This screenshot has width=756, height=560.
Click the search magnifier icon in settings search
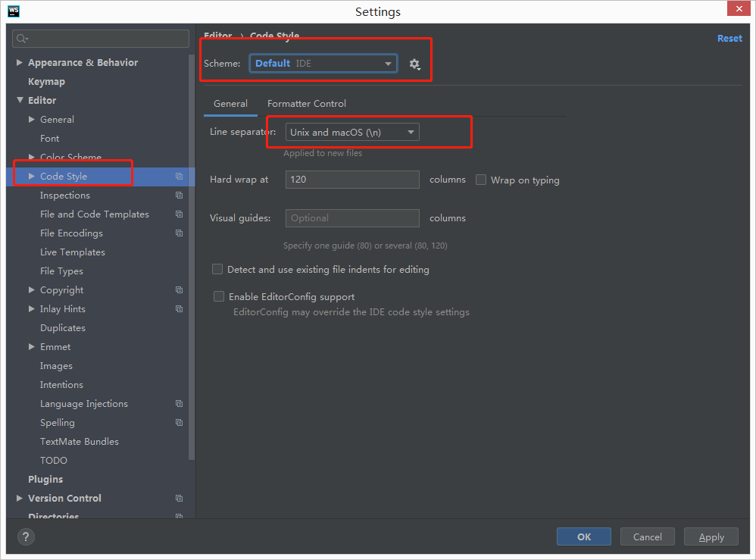tap(22, 39)
